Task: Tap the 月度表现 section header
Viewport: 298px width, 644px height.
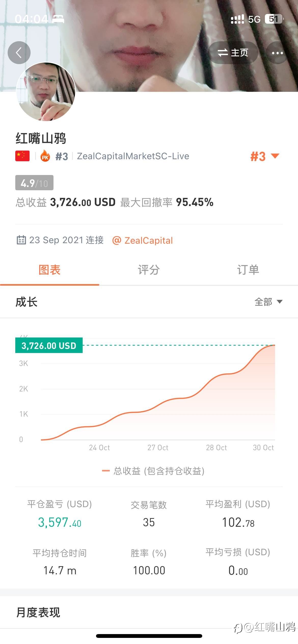Action: [38, 612]
